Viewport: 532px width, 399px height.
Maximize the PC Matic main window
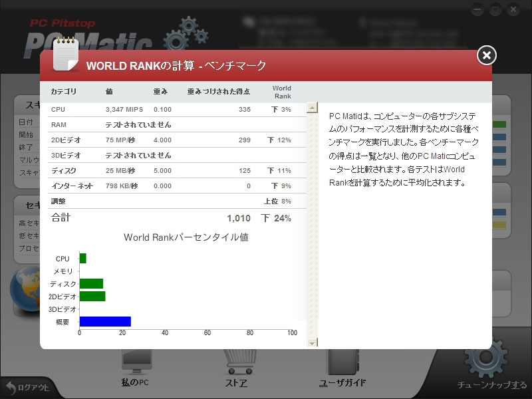495,9
